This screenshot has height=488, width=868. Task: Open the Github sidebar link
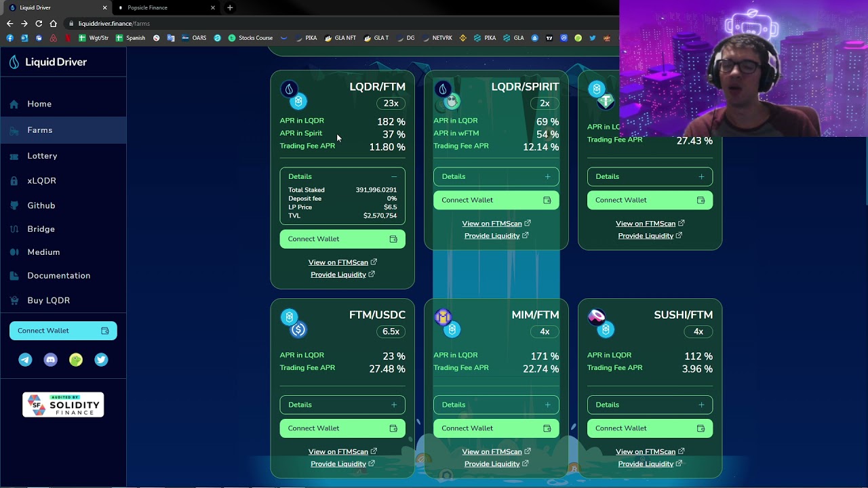41,205
